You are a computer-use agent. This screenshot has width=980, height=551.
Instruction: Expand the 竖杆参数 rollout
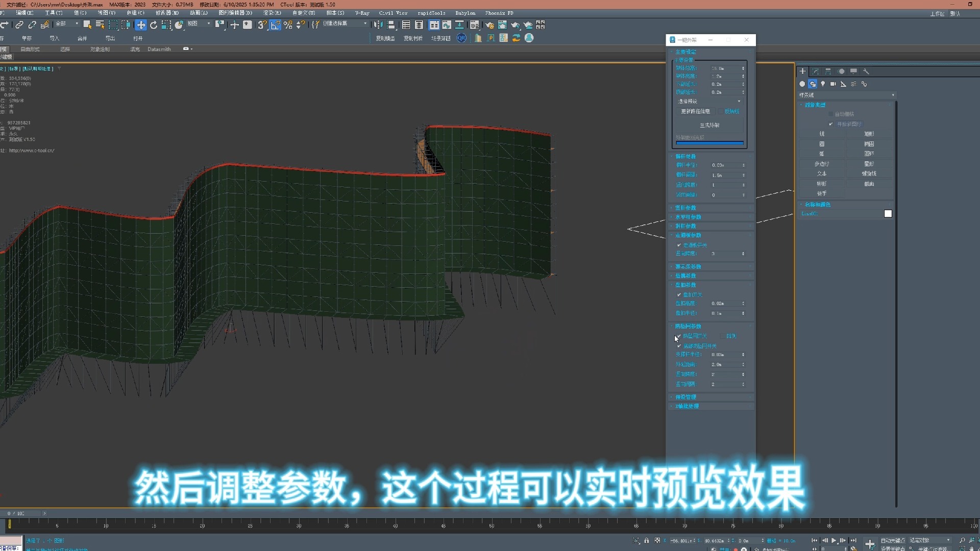point(685,208)
